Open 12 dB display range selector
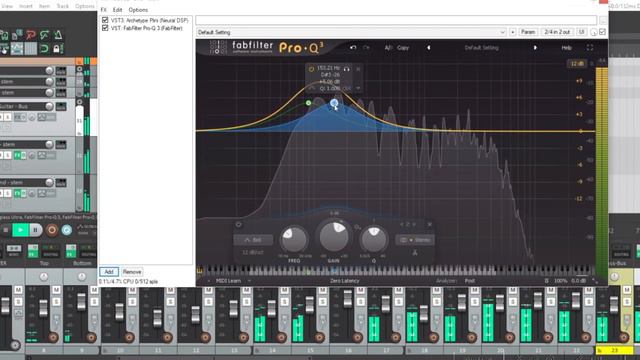 577,64
